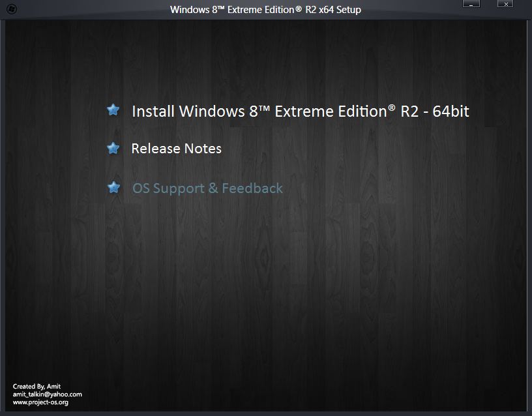Click the star beside OS Support & Feedback

coord(113,187)
